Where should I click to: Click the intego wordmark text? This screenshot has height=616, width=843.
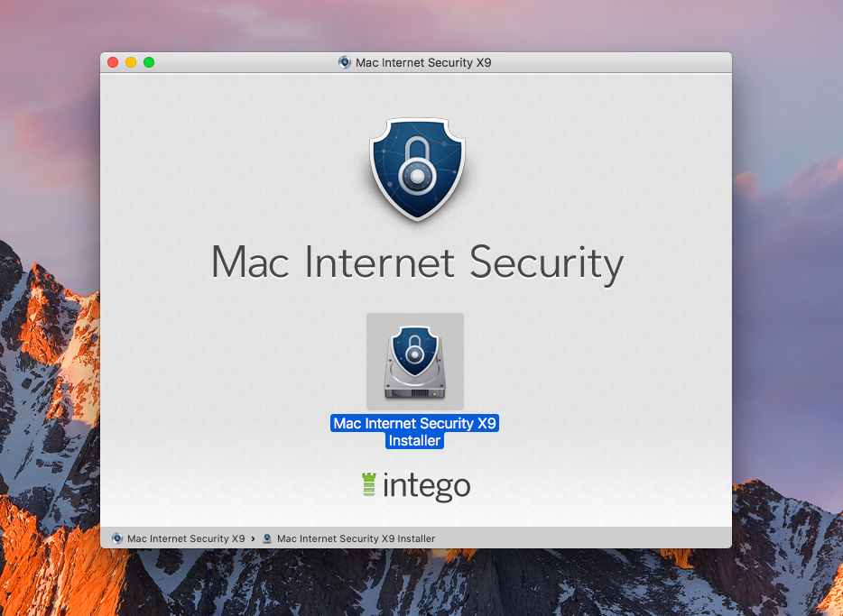(x=426, y=486)
